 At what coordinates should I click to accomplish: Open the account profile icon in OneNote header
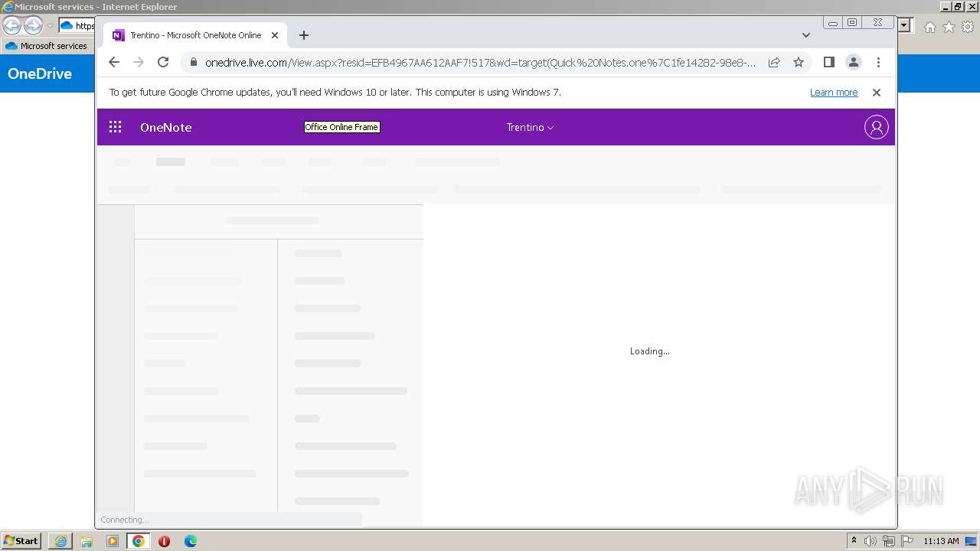pyautogui.click(x=876, y=127)
